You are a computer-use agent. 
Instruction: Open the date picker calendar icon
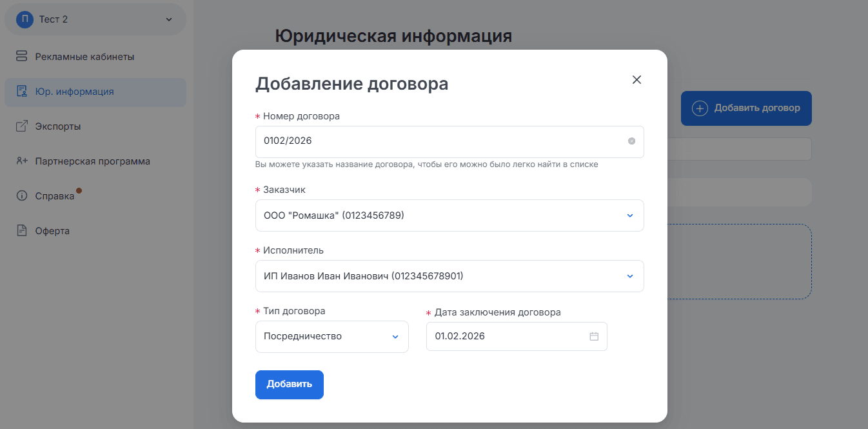tap(594, 337)
